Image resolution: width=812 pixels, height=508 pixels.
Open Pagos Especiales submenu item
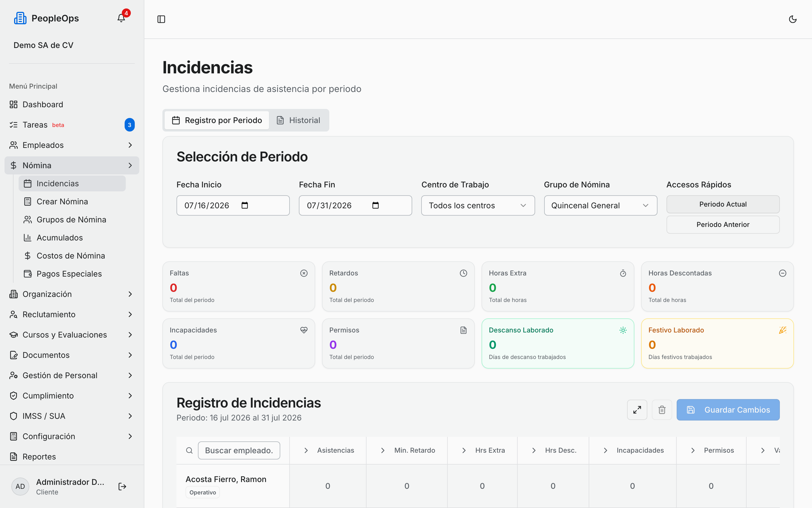72,274
